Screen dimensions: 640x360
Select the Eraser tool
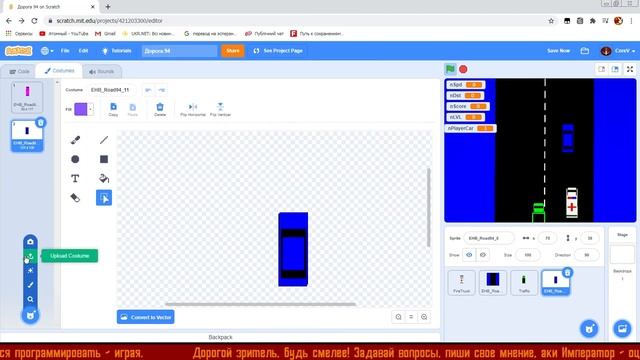click(75, 198)
